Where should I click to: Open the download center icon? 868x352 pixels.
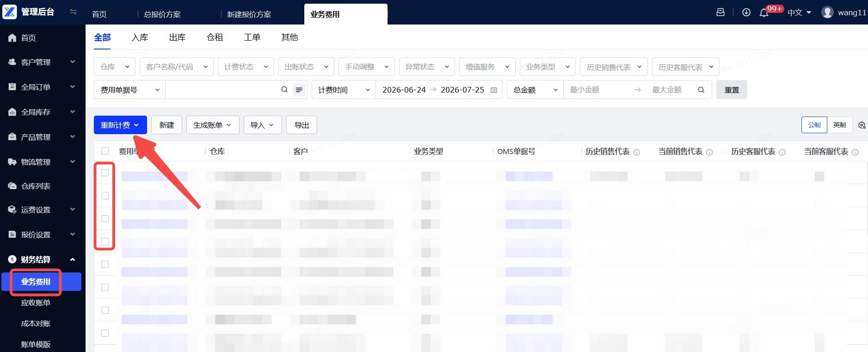coord(746,12)
